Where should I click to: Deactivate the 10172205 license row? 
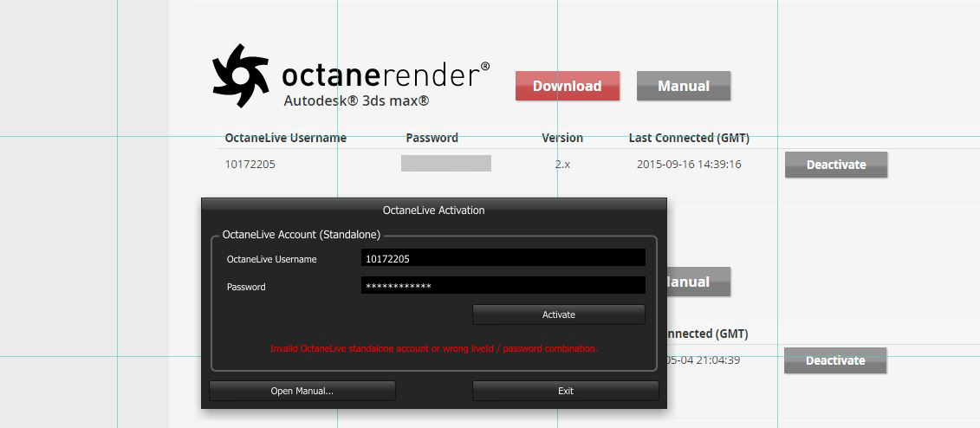pos(835,165)
